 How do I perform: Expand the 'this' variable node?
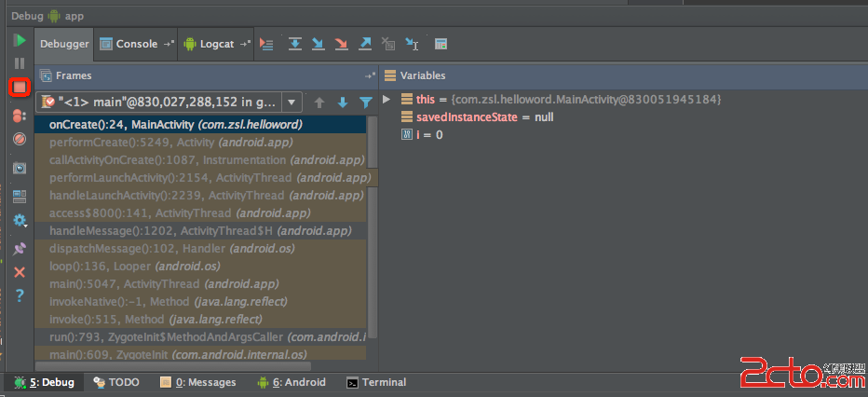pyautogui.click(x=387, y=100)
